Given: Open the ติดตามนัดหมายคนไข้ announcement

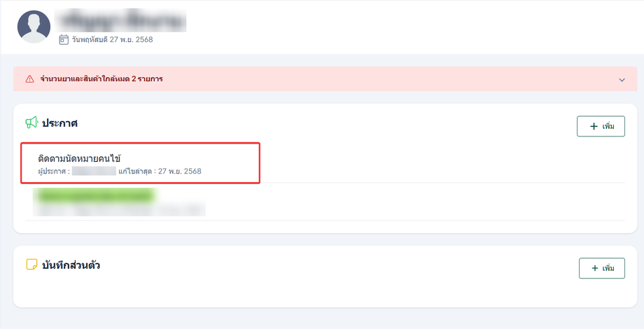Looking at the screenshot, I should tap(141, 163).
